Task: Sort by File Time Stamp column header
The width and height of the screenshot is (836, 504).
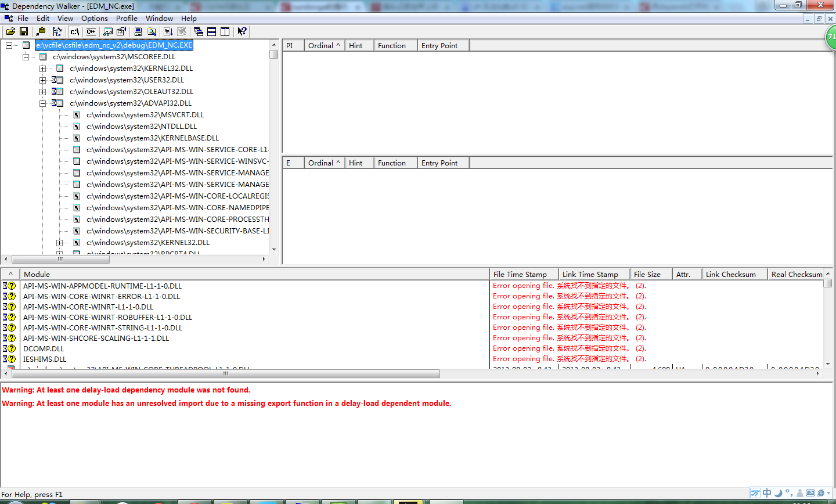Action: [524, 274]
